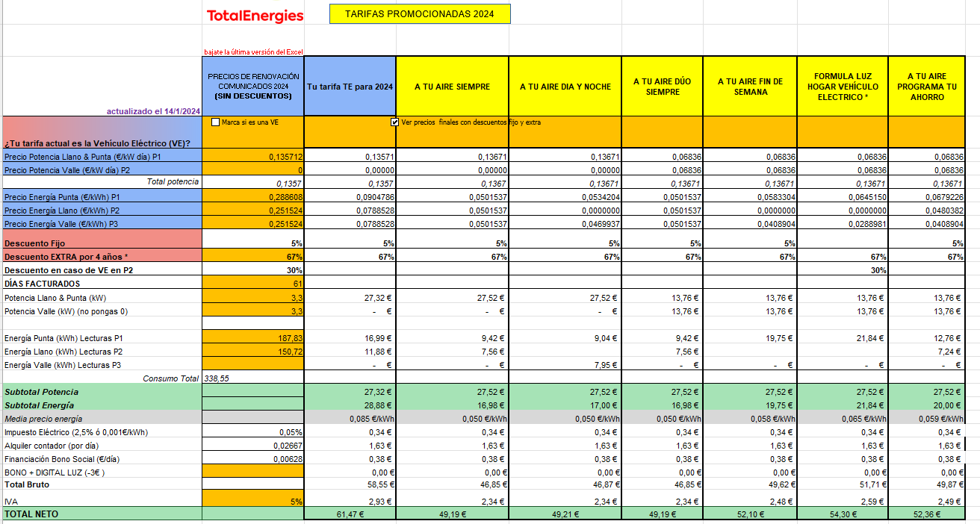Click the input cell with value 0,135712

[x=253, y=157]
